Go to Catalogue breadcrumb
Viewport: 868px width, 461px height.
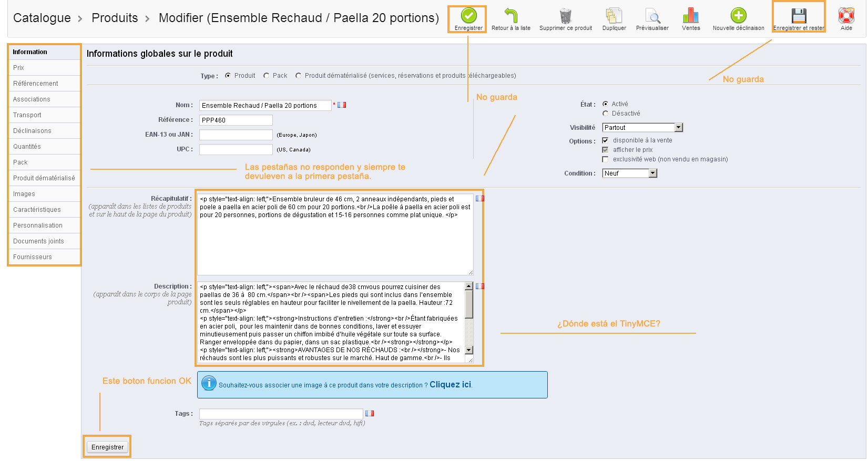(42, 18)
